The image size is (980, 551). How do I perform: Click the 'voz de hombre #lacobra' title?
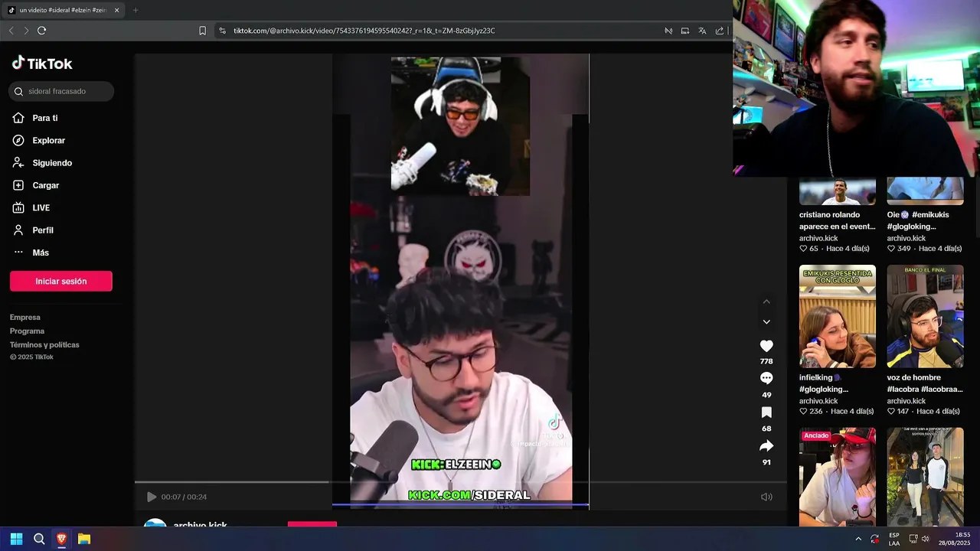[x=925, y=383]
